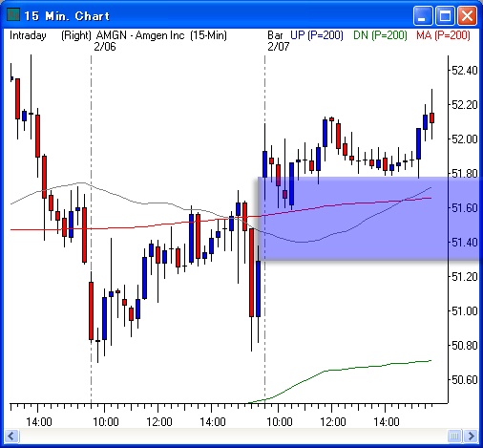Click the Intraday label
This screenshot has width=483, height=448.
28,35
